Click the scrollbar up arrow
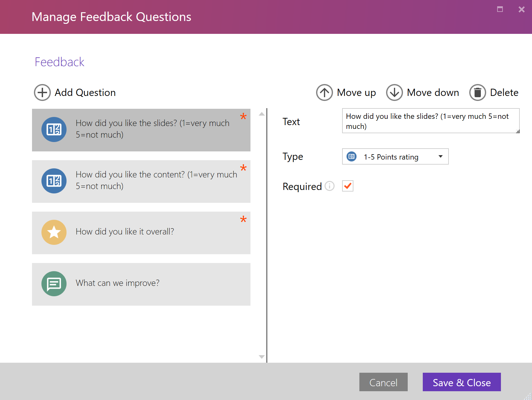Image resolution: width=532 pixels, height=400 pixels. pos(261,114)
